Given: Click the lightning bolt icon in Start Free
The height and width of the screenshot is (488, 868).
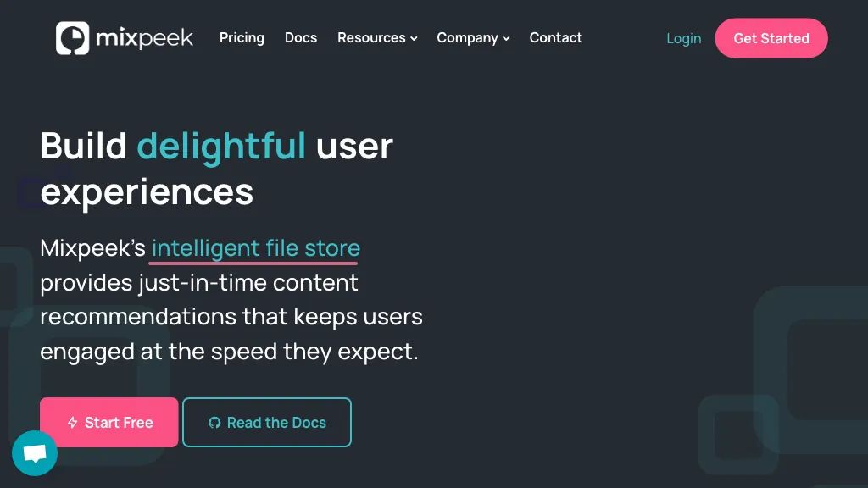Looking at the screenshot, I should [x=73, y=423].
